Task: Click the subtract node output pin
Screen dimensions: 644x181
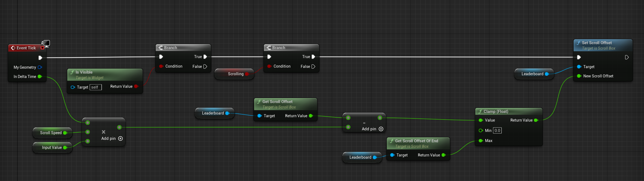Action: (380, 118)
